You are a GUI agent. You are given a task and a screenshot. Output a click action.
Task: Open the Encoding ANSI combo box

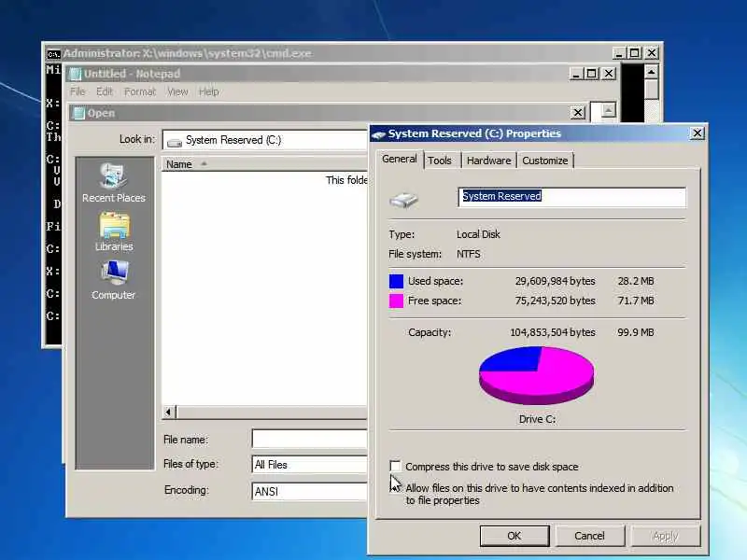click(x=309, y=491)
